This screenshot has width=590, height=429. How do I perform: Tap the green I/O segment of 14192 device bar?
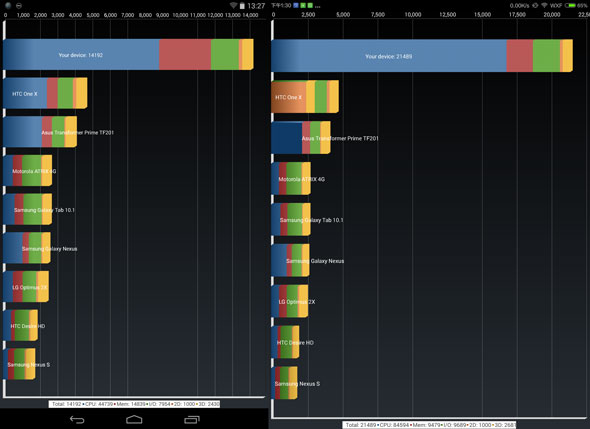(225, 55)
